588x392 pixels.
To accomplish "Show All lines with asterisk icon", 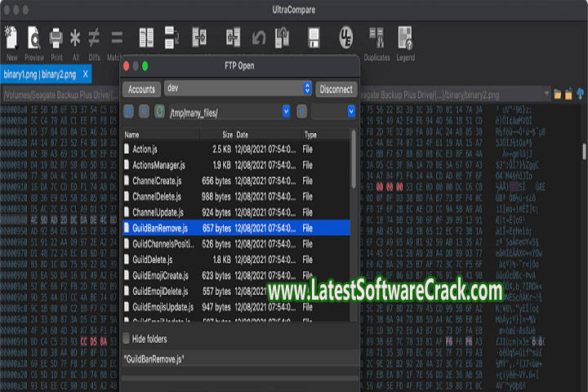I will pos(75,38).
